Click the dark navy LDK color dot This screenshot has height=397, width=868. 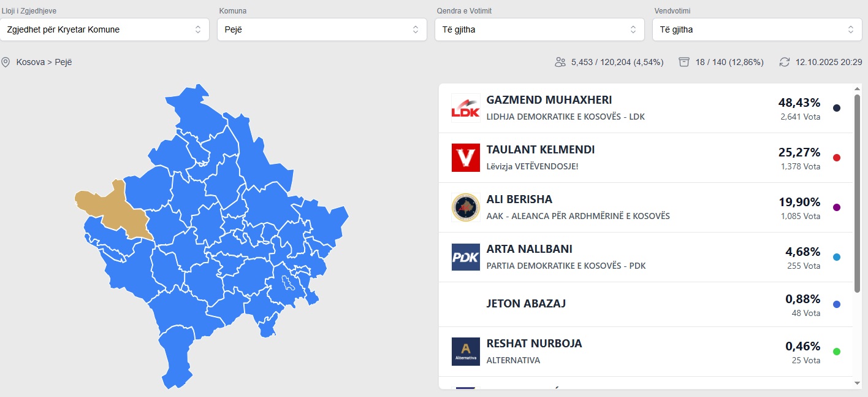[837, 108]
